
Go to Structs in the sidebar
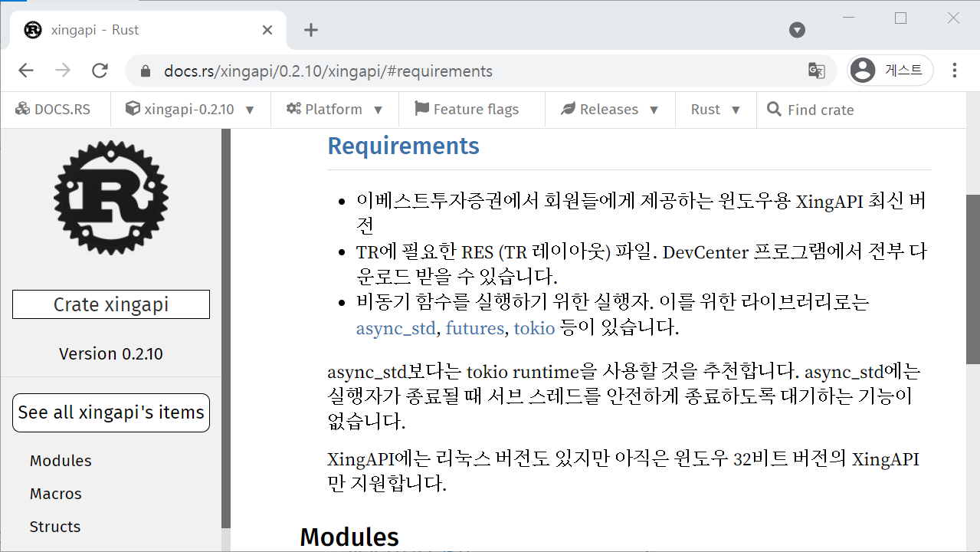click(x=55, y=527)
